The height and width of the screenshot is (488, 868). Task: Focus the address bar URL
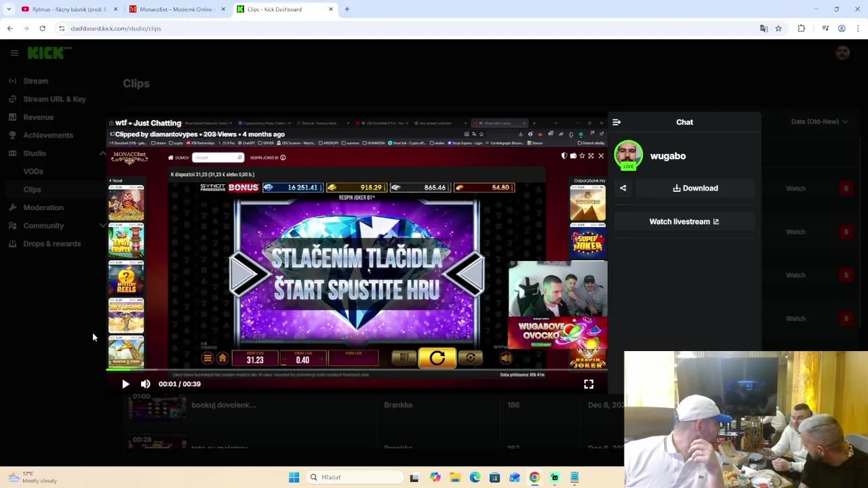coord(116,28)
